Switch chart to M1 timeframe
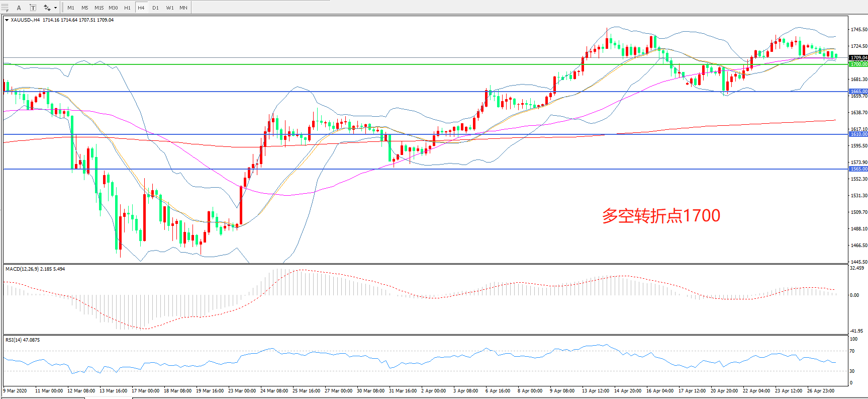868x399 pixels. coord(71,8)
